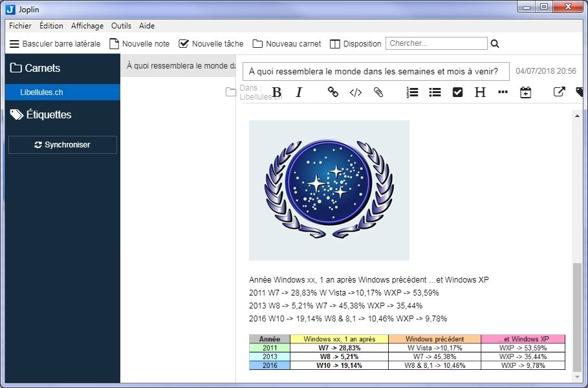Click the Star Trek federation emblem image
588x388 pixels.
coord(329,190)
